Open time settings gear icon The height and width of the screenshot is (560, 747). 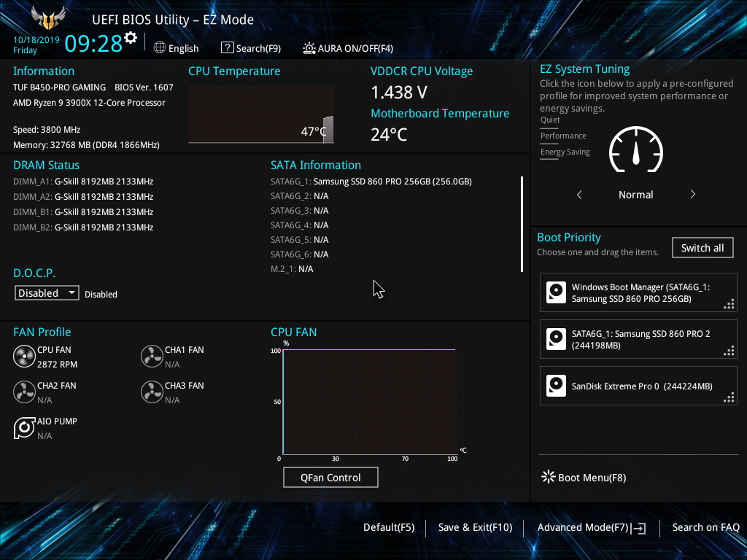tap(131, 38)
